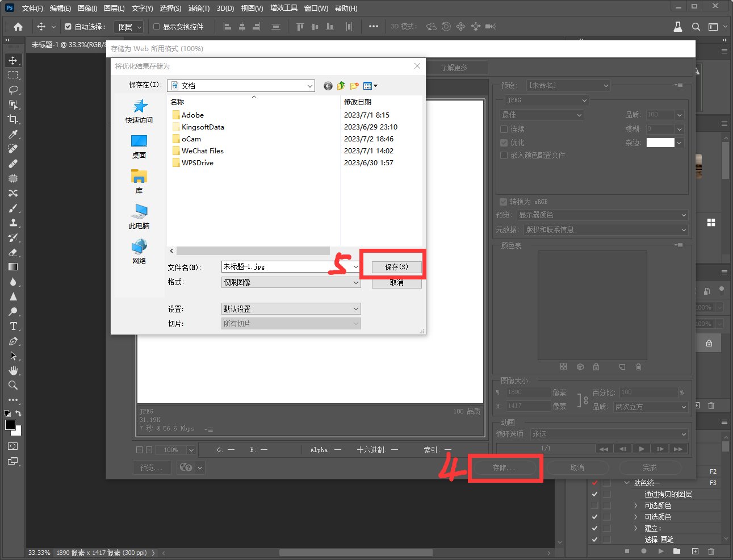Open the Save in location dropdown

(x=241, y=86)
